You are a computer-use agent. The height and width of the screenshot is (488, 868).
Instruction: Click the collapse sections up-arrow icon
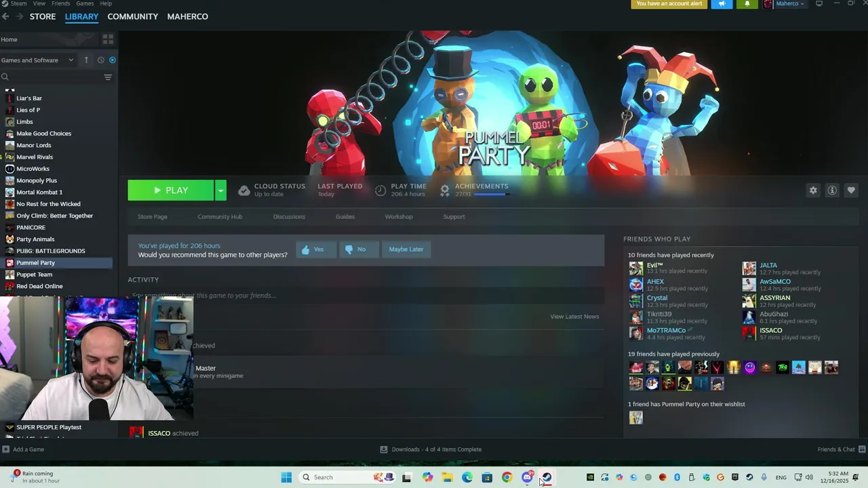(86, 60)
